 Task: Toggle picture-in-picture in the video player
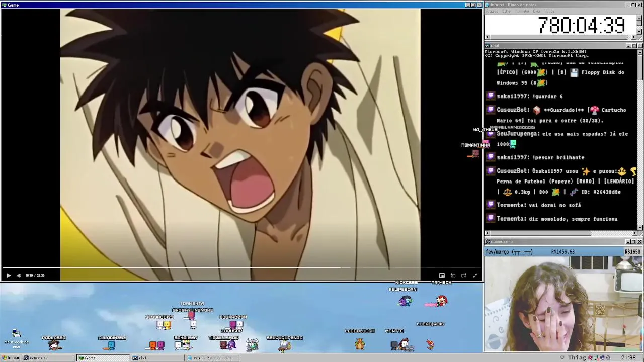coord(442,275)
